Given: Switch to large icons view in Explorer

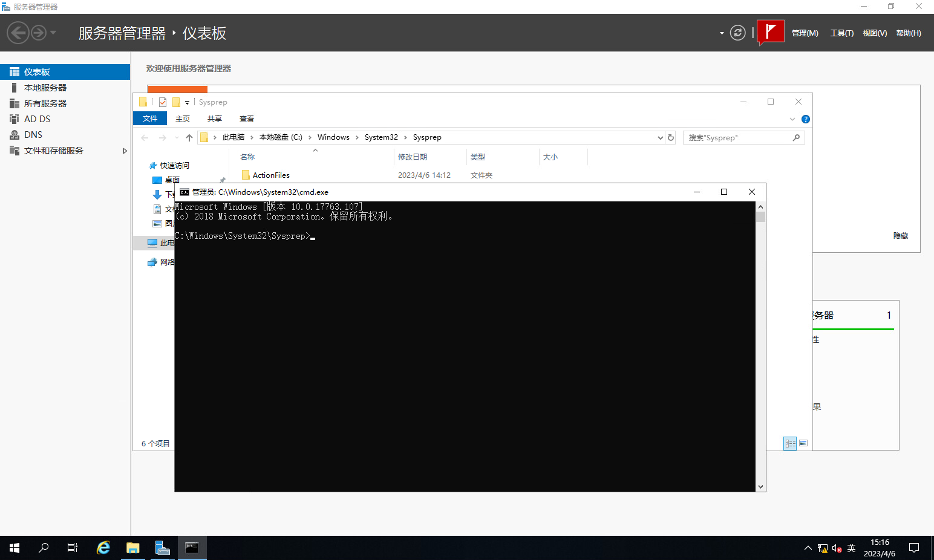Looking at the screenshot, I should (x=803, y=443).
